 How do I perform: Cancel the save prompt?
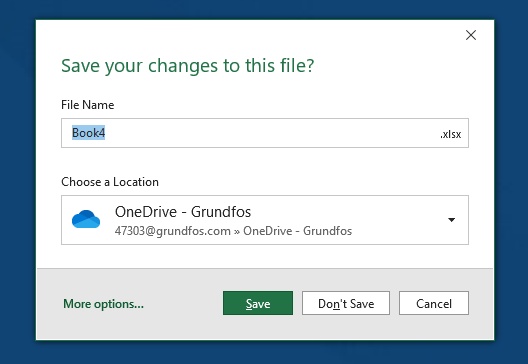click(x=434, y=303)
